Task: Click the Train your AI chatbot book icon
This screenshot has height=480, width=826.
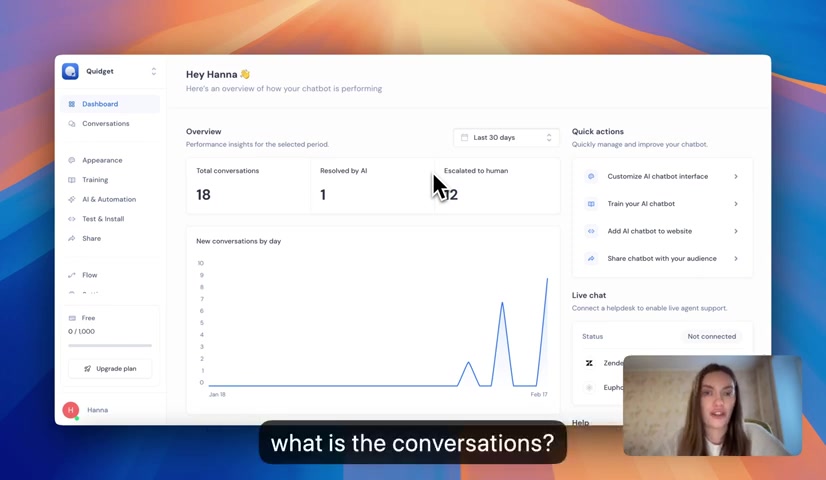Action: (x=591, y=204)
